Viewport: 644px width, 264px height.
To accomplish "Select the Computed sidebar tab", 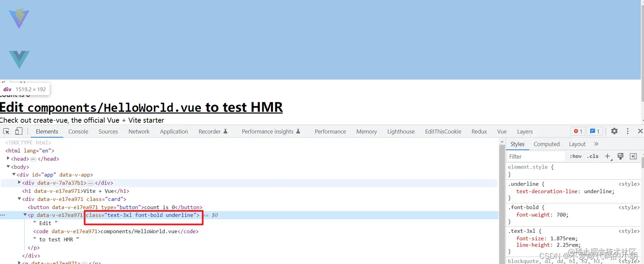I will (546, 144).
